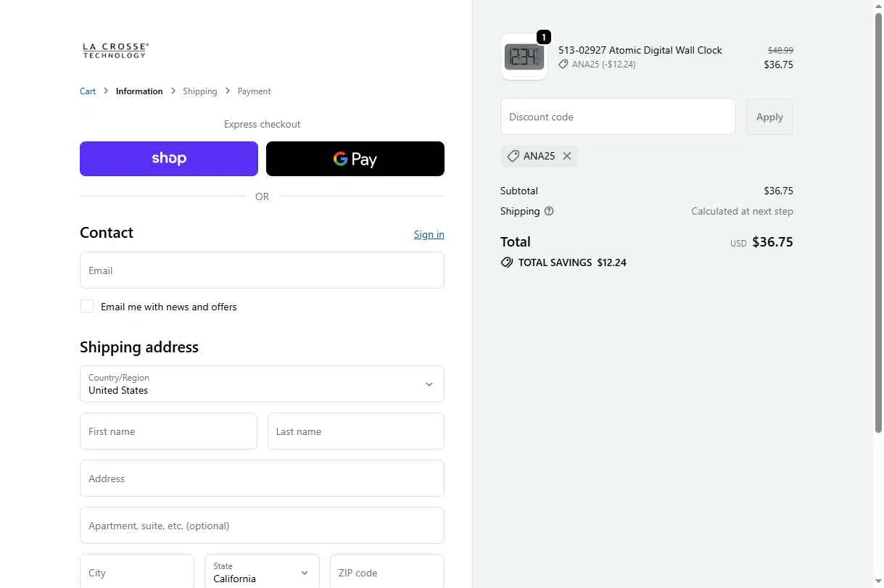
Task: Expand the State dropdown
Action: 262,573
